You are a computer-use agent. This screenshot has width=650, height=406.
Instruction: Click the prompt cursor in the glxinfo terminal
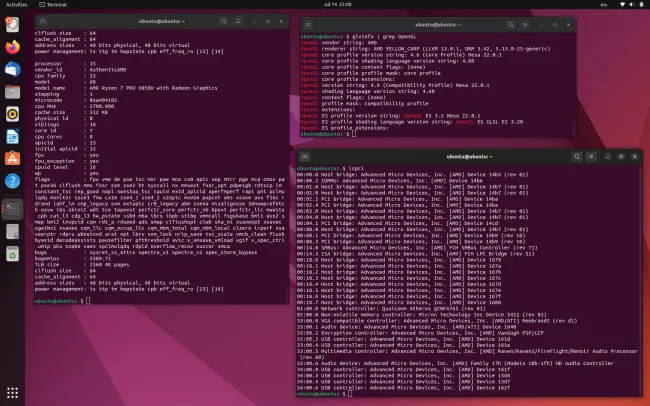[x=354, y=134]
